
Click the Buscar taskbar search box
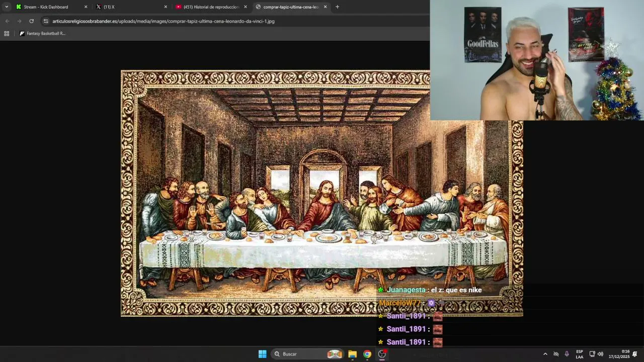(x=308, y=354)
